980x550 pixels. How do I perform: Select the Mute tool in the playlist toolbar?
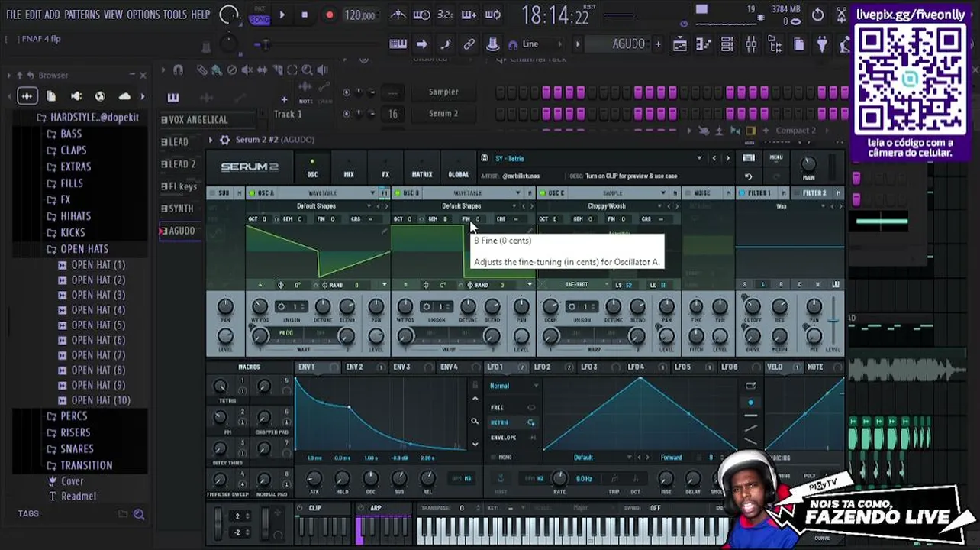(247, 70)
